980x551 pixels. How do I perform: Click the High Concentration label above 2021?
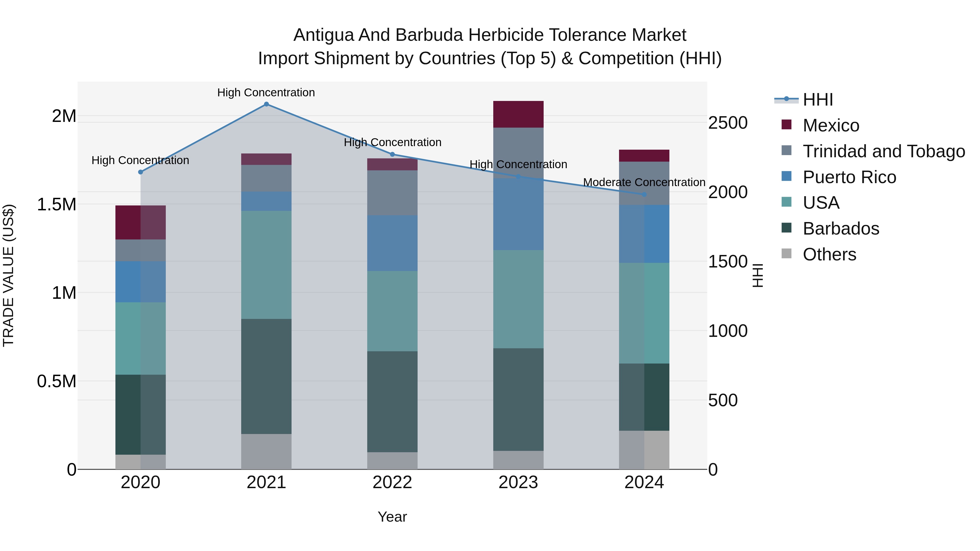[266, 93]
